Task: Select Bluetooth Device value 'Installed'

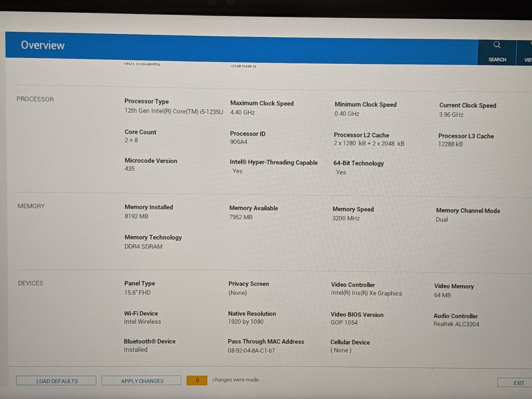Action: point(136,350)
